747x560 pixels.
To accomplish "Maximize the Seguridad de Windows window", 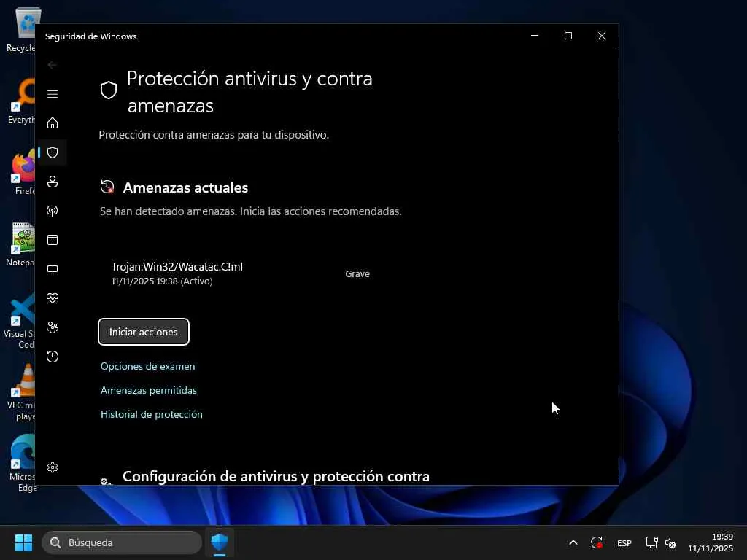I will 568,36.
